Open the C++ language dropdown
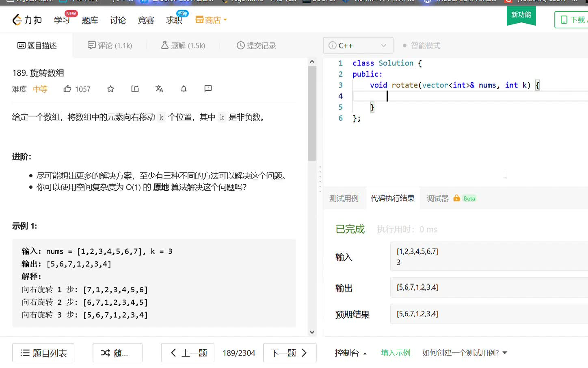Viewport: 588px width, 368px height. [x=358, y=46]
